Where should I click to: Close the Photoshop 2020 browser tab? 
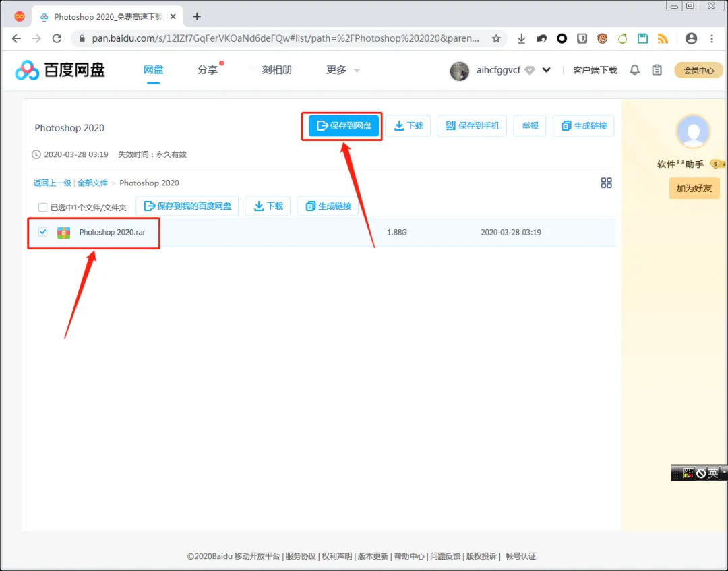click(x=173, y=17)
